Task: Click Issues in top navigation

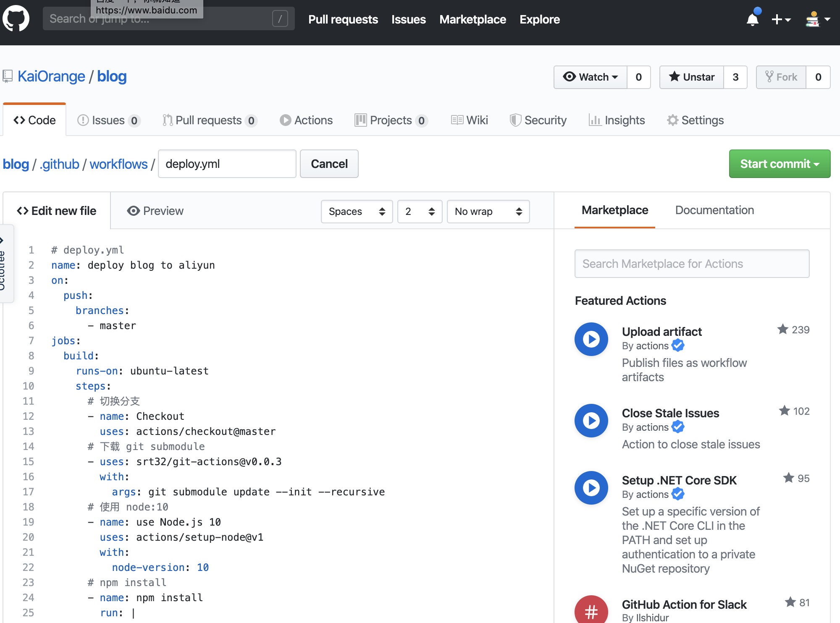Action: [409, 19]
